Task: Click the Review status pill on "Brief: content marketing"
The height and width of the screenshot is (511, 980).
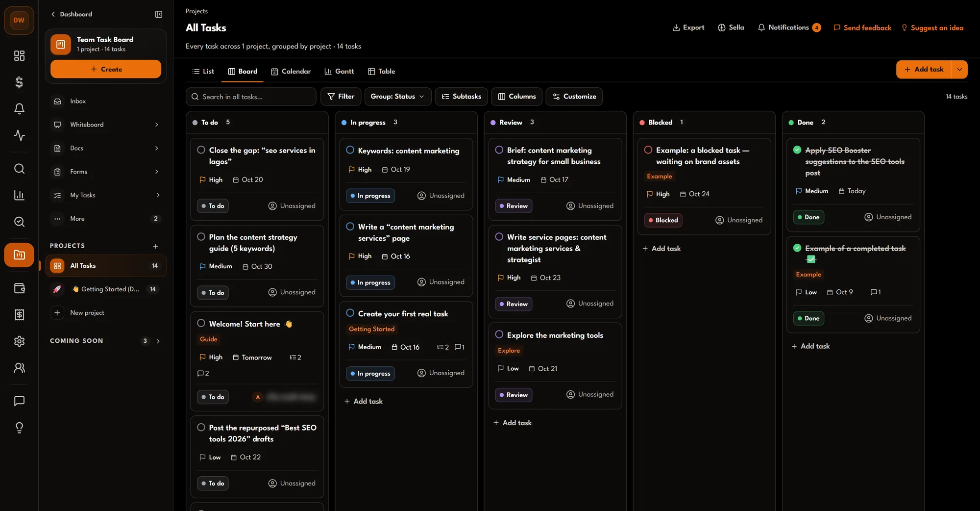Action: click(x=513, y=206)
